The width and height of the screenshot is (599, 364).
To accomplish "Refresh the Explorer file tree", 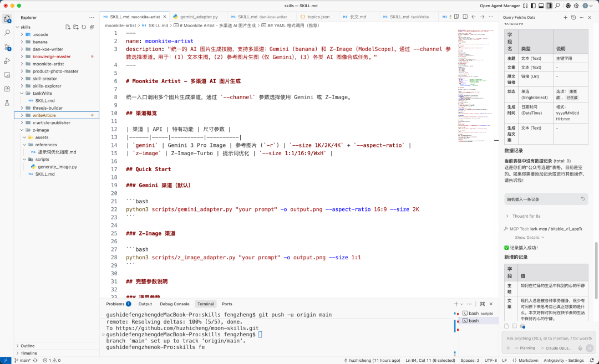I will pyautogui.click(x=84, y=27).
